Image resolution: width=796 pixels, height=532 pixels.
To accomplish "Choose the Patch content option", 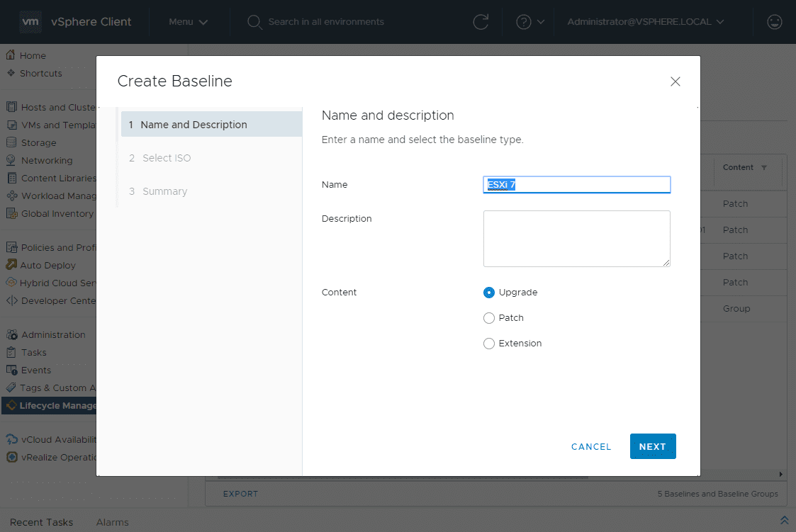I will (x=489, y=318).
